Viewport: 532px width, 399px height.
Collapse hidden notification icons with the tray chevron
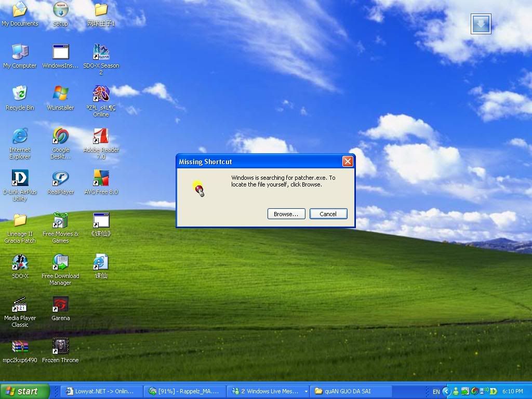[446, 391]
